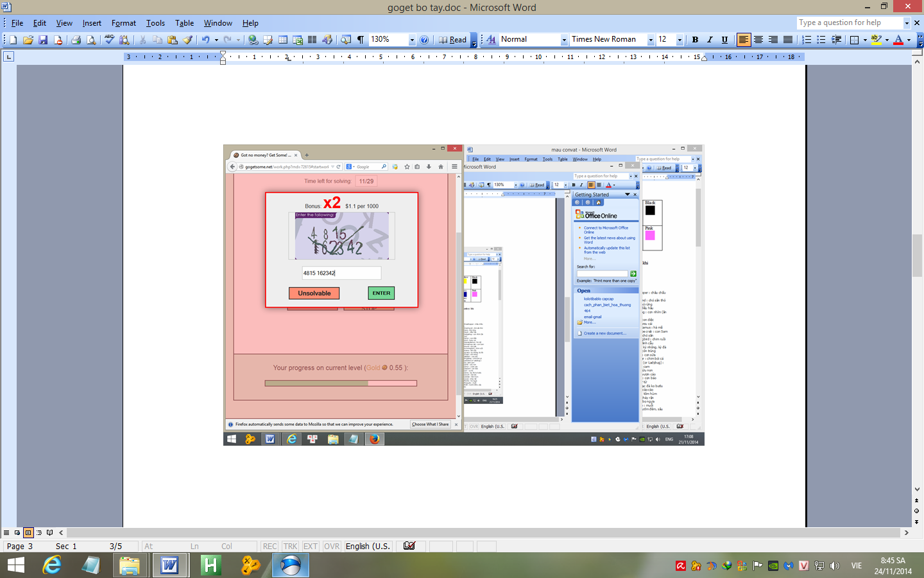
Task: Toggle Document Map view
Action: [x=346, y=40]
